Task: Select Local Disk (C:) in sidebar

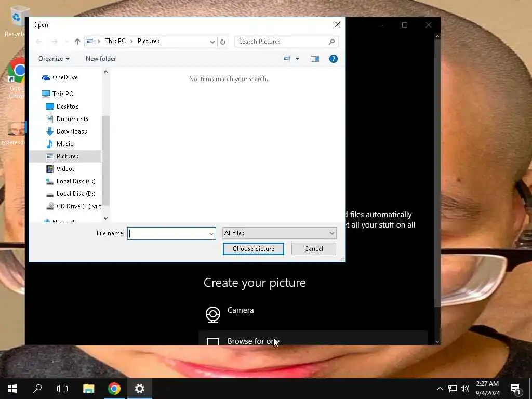Action: pos(76,181)
